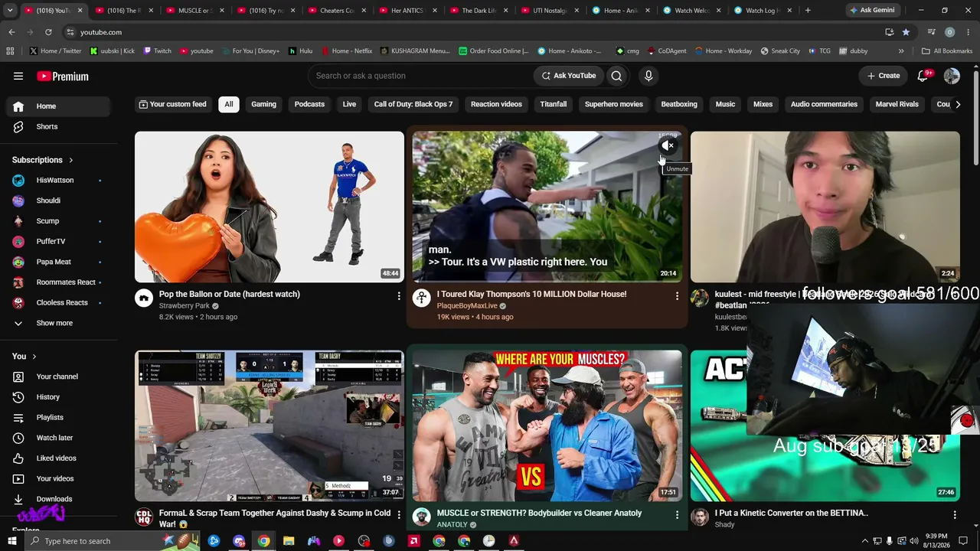This screenshot has height=551, width=980.
Task: Filter the feed by Live
Action: pyautogui.click(x=349, y=104)
